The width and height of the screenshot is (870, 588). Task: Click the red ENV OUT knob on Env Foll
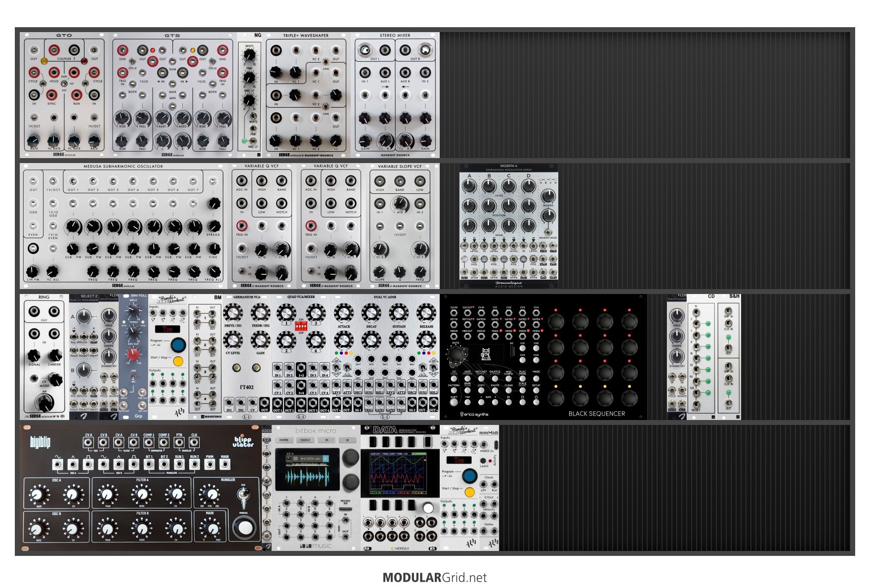click(x=133, y=353)
